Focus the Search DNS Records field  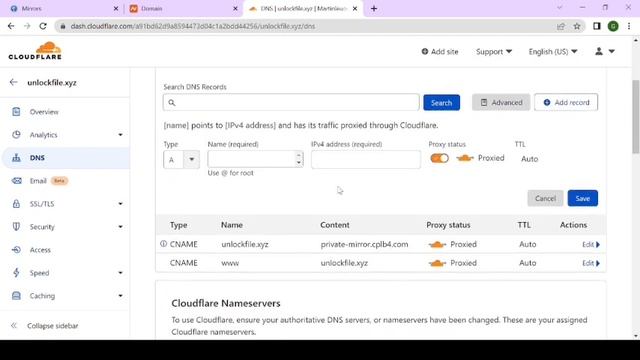tap(291, 102)
